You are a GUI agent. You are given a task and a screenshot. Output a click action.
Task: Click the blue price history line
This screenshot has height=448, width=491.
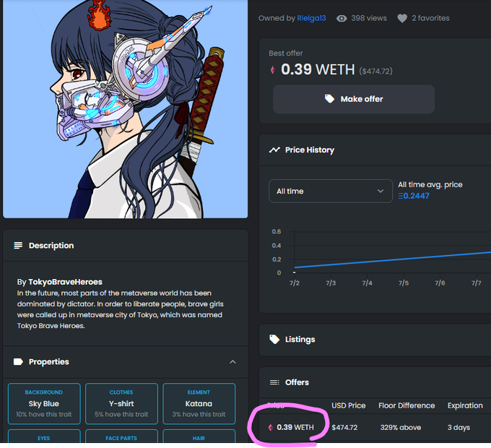coord(393,259)
